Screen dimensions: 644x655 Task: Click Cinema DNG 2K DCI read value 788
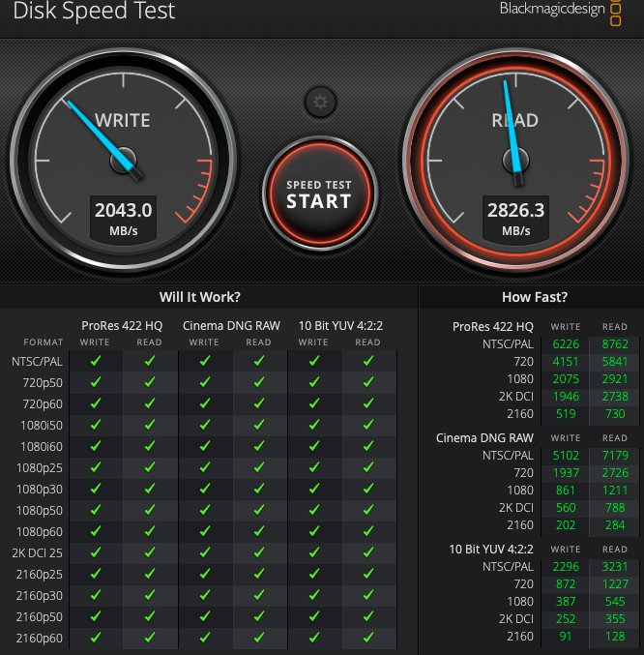(x=615, y=508)
